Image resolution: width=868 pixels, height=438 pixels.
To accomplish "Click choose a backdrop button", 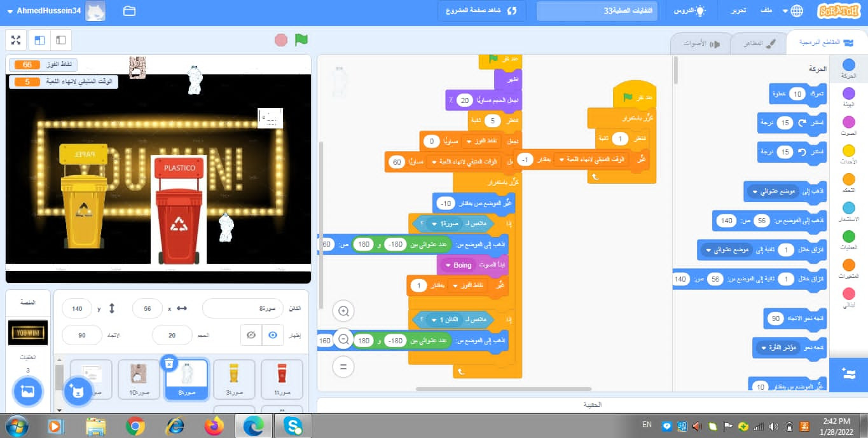I will 27,392.
